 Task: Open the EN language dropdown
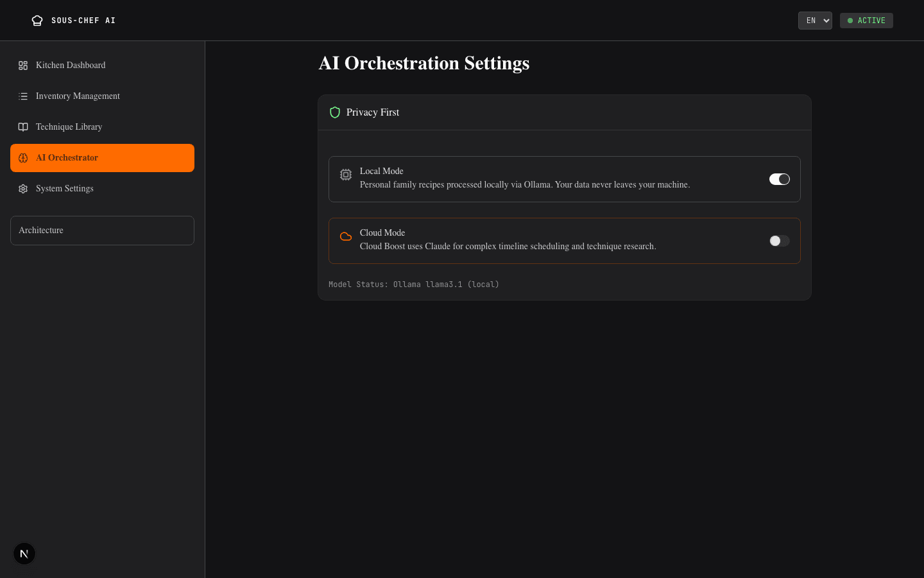pyautogui.click(x=815, y=21)
